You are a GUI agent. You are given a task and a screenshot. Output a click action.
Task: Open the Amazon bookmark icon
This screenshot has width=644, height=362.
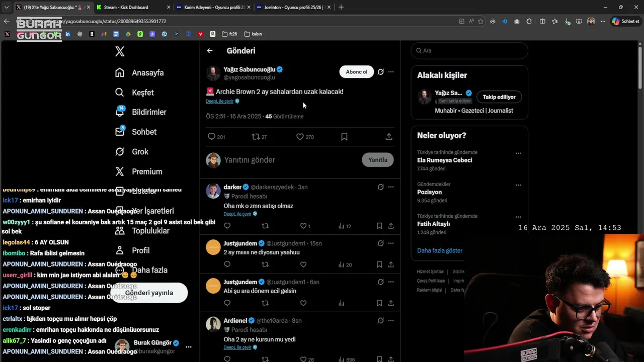(213, 34)
